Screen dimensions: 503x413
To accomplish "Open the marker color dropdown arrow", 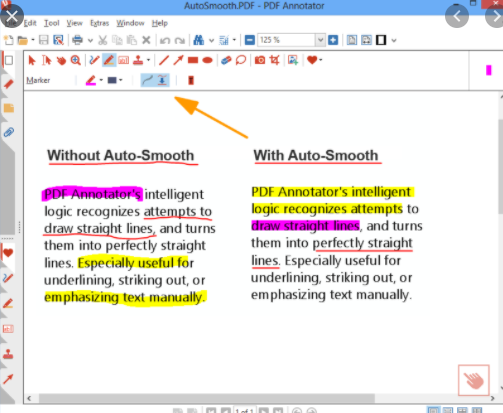I will [101, 80].
